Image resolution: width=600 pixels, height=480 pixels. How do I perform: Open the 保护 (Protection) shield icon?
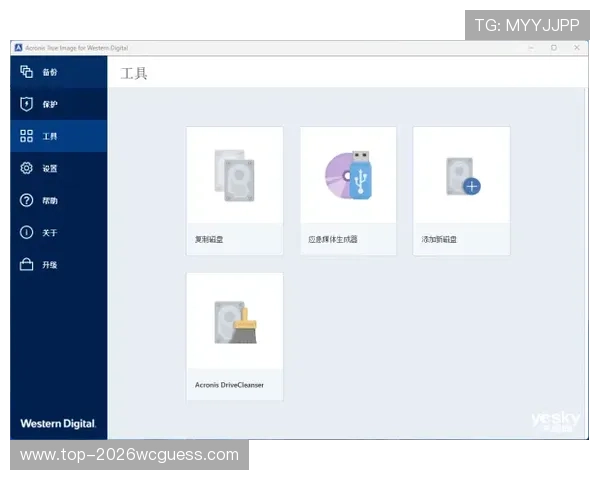click(x=26, y=104)
